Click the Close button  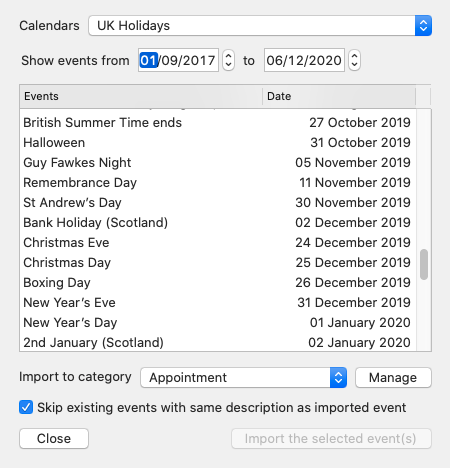(54, 438)
